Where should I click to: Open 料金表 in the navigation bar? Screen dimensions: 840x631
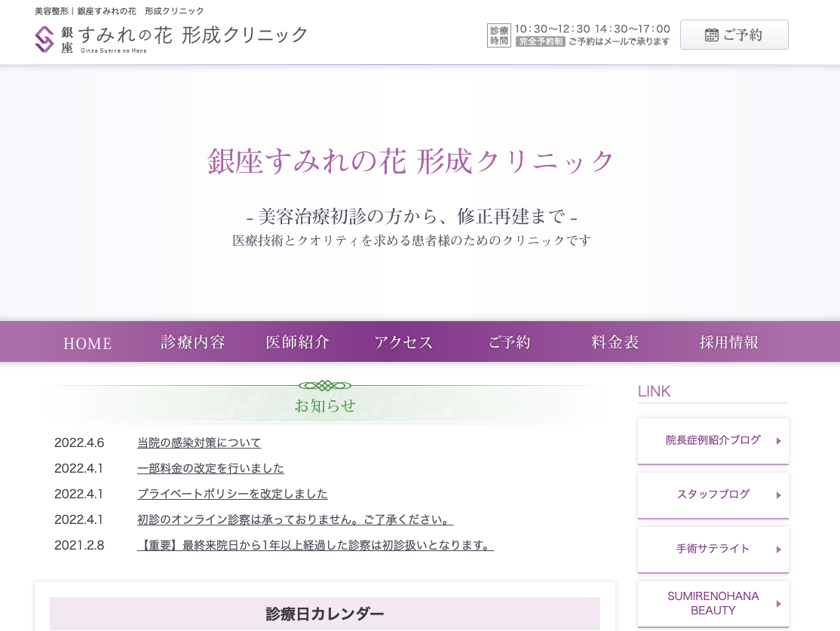click(x=615, y=342)
